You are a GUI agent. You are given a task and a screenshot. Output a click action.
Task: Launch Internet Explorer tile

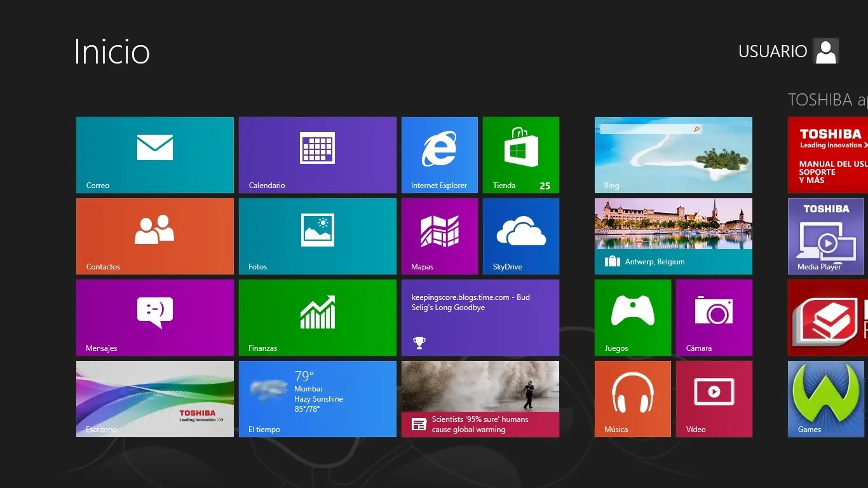[440, 155]
